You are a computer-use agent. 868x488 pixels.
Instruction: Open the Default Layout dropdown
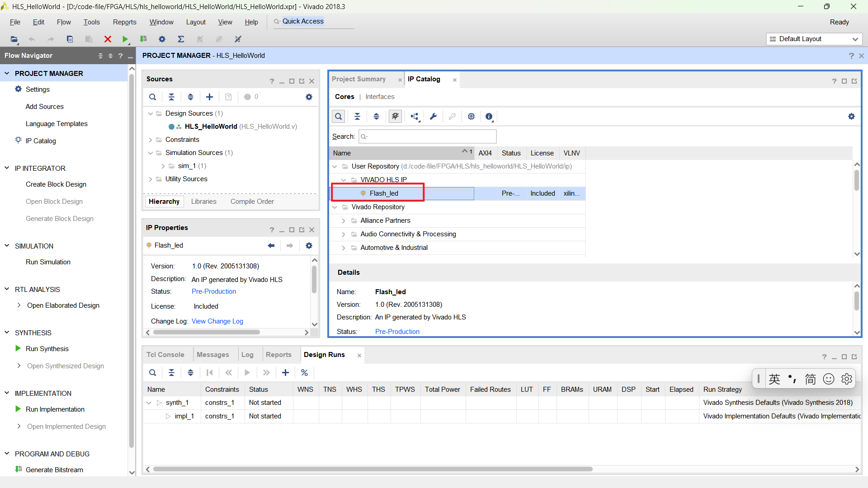[x=814, y=39]
